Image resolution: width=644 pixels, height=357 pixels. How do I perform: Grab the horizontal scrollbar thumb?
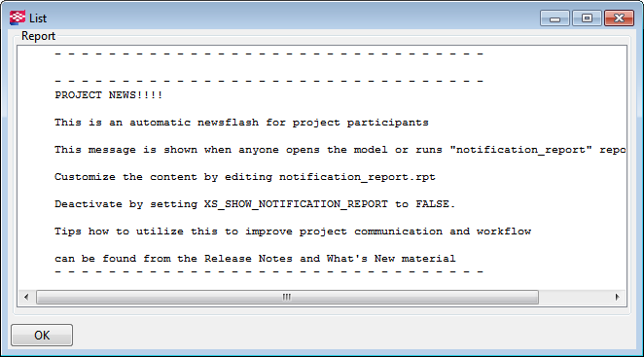(287, 297)
